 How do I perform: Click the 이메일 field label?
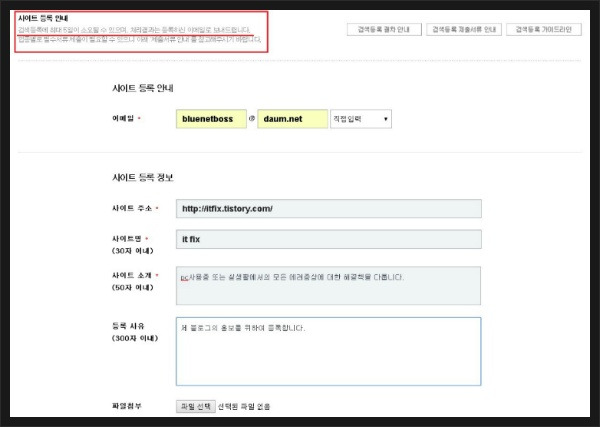point(123,118)
